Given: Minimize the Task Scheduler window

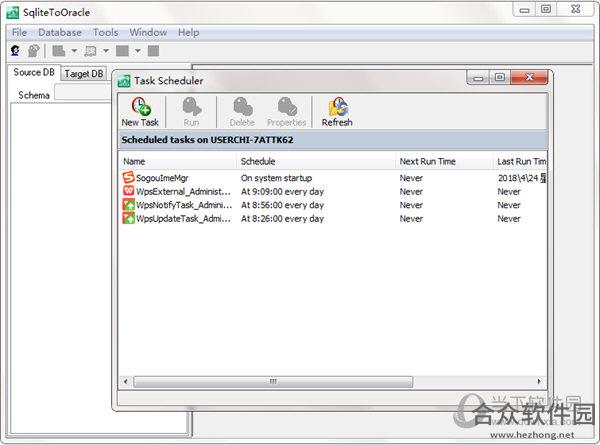Looking at the screenshot, I should (478, 78).
